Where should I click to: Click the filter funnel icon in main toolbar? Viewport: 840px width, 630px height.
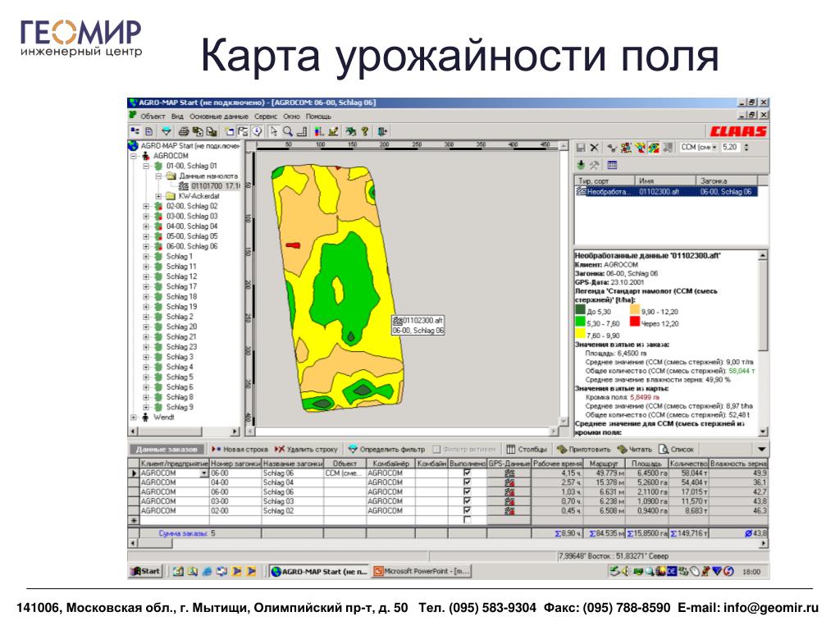[167, 131]
